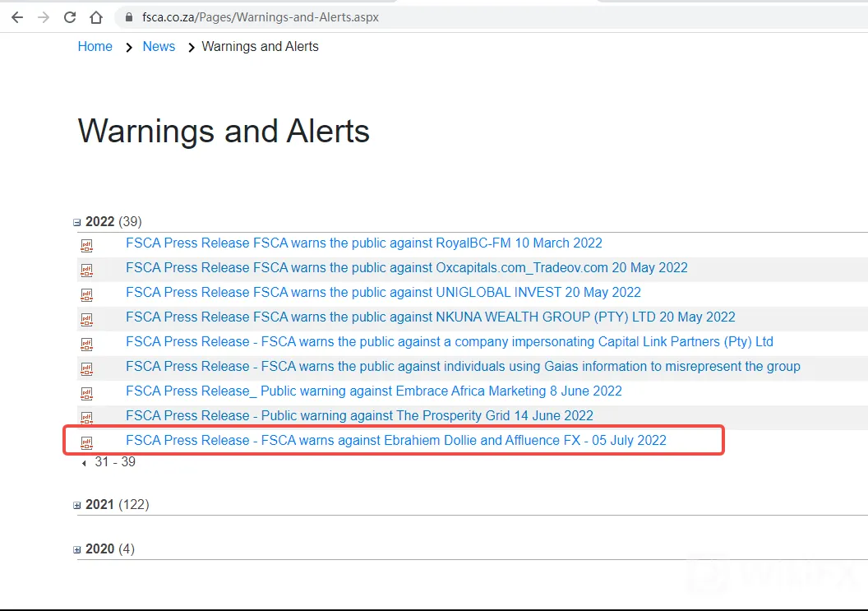Open PDF icon for NKUNA WEALTH GROUP warning
Image resolution: width=868 pixels, height=611 pixels.
87,319
